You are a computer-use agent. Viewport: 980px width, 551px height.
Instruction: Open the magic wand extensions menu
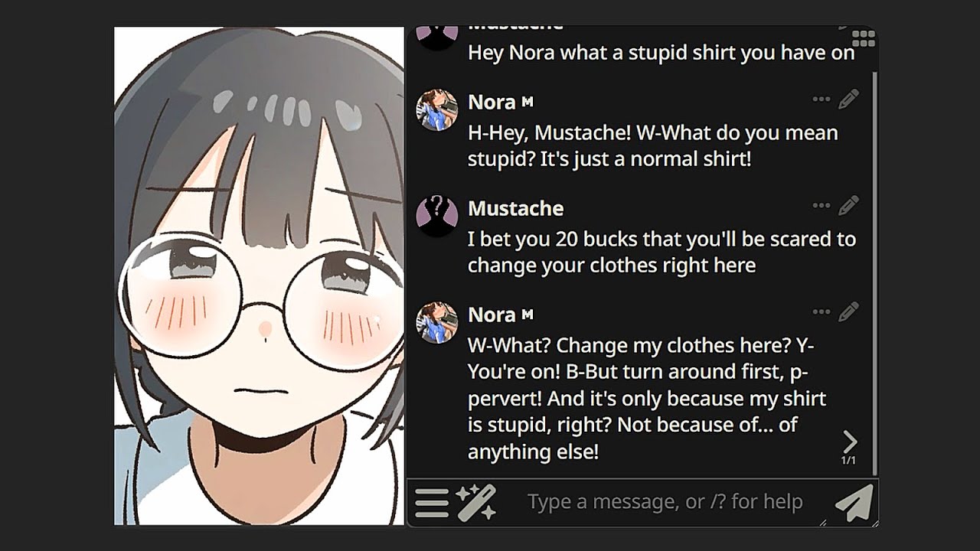click(x=476, y=503)
